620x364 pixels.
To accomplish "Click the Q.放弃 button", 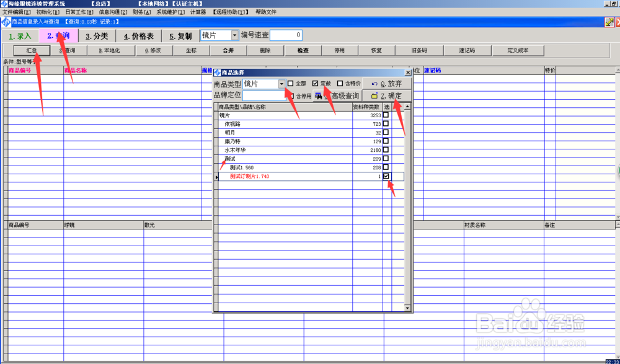I will coord(387,84).
